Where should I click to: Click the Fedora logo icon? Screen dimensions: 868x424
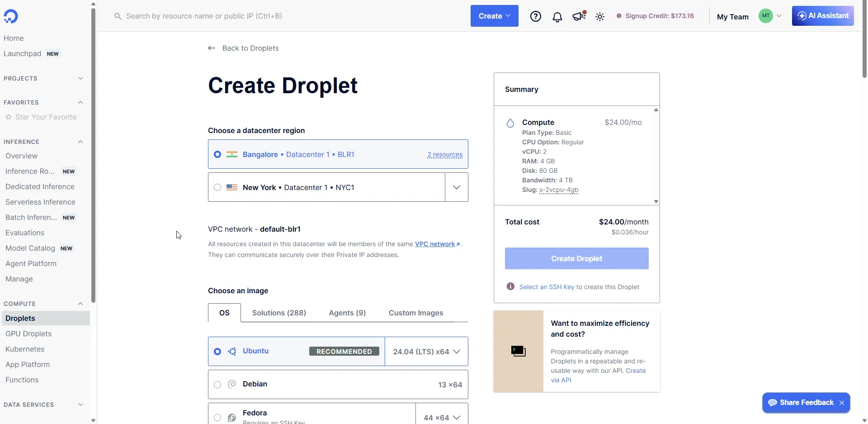pyautogui.click(x=232, y=418)
